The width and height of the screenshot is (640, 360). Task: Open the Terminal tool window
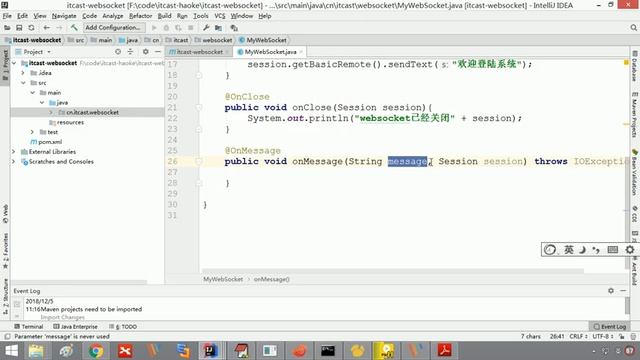coord(29,327)
